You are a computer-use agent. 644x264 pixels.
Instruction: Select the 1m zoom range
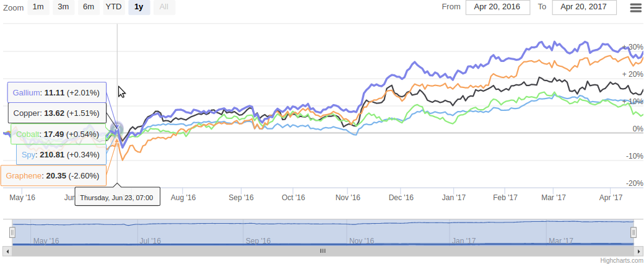38,7
